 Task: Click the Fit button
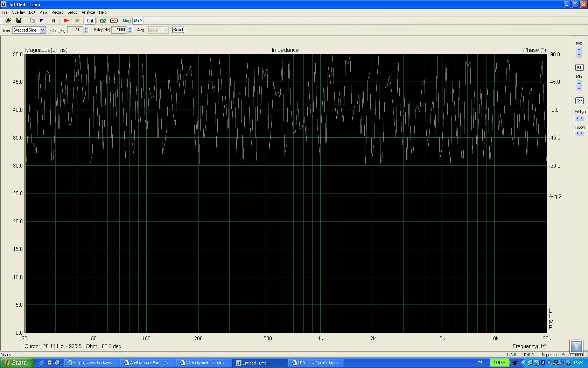579,68
